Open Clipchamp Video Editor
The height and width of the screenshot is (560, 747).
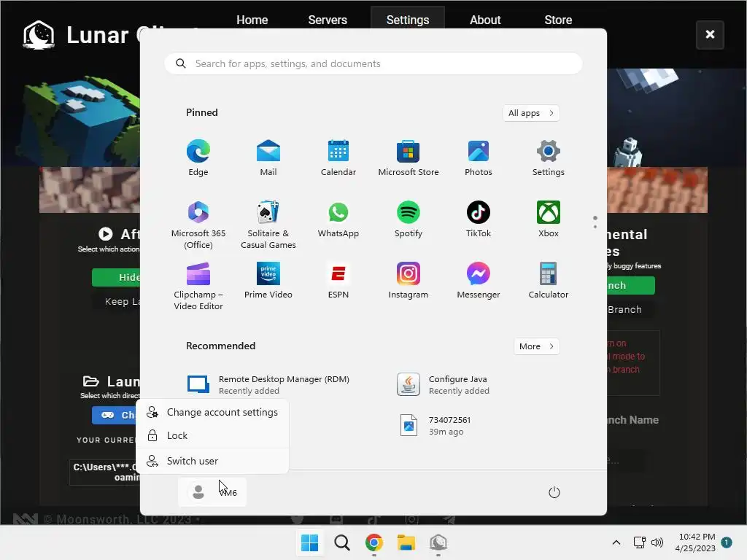pos(198,286)
